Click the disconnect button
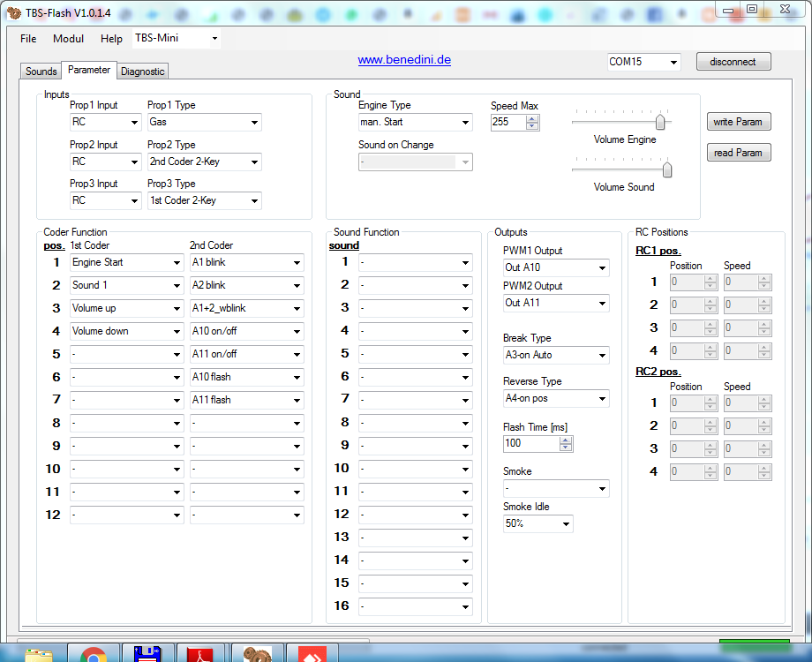The height and width of the screenshot is (662, 812). click(x=733, y=62)
